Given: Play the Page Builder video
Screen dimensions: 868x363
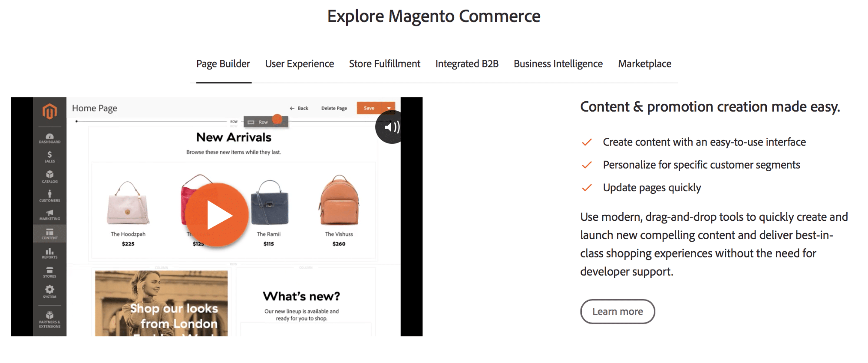Looking at the screenshot, I should tap(217, 215).
